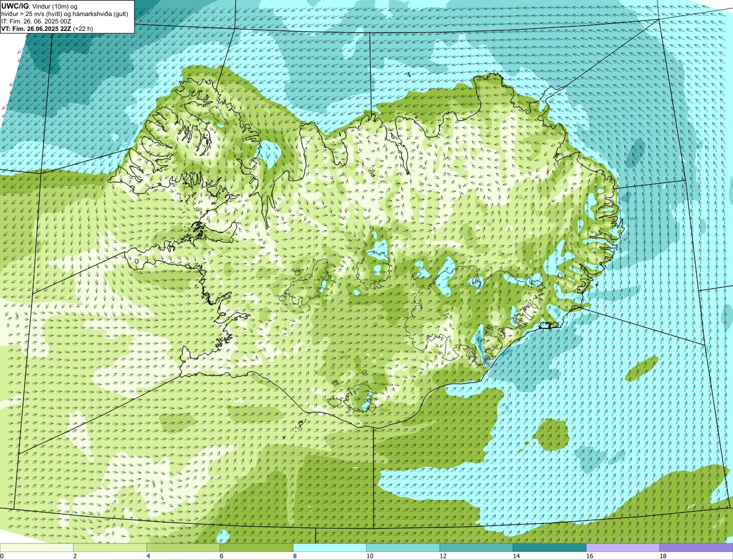
Task: Click the legend scale label "6"
Action: click(x=222, y=556)
